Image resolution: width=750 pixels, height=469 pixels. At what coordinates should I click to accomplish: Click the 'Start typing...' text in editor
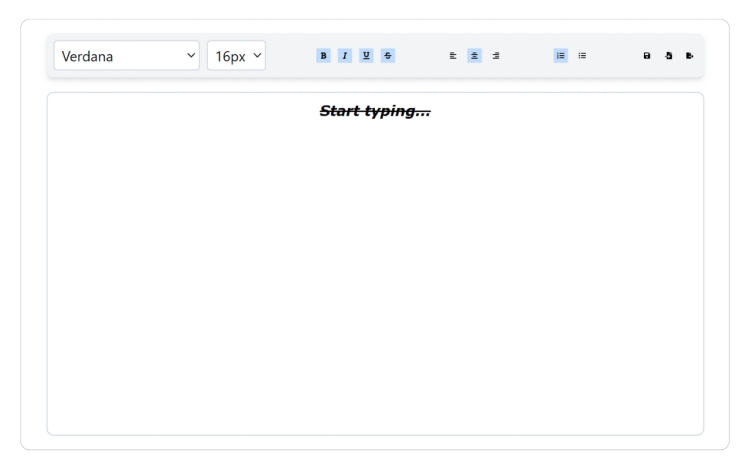[x=375, y=111]
